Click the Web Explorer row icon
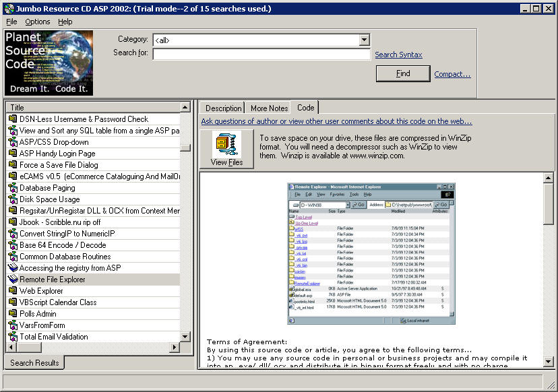 point(13,290)
